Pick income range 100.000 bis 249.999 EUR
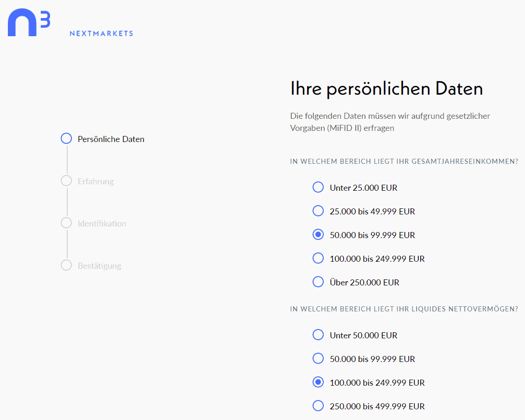525x420 pixels. click(318, 258)
